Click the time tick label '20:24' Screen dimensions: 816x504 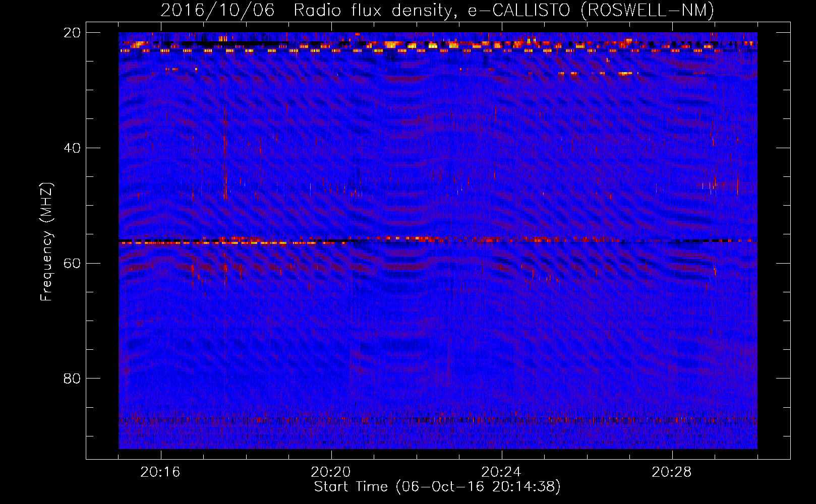click(501, 472)
